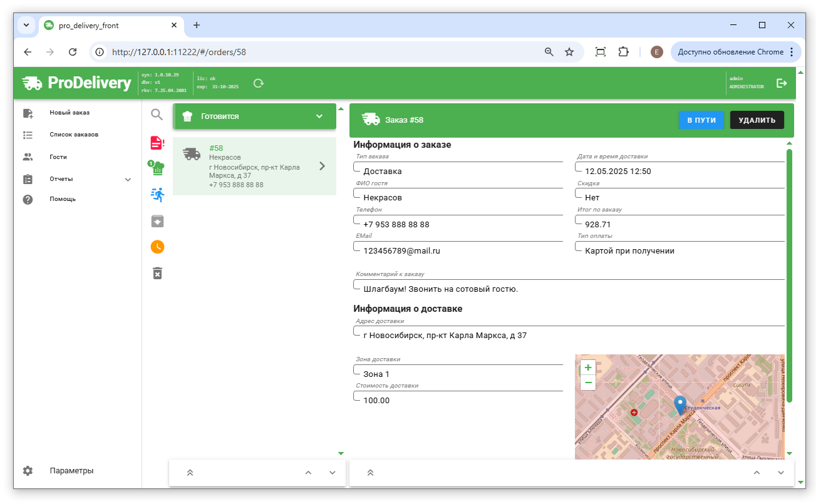Click the refresh icon in green header

tap(259, 83)
